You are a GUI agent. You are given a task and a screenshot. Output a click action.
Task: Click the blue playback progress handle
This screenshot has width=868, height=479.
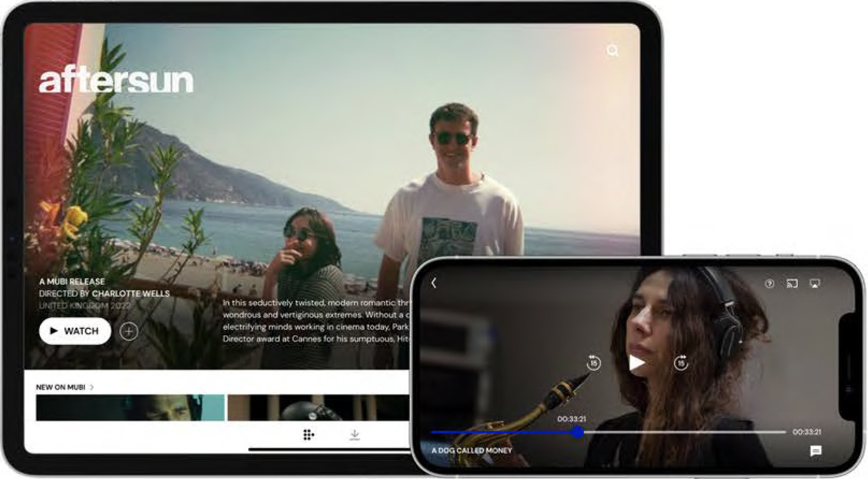[x=578, y=432]
